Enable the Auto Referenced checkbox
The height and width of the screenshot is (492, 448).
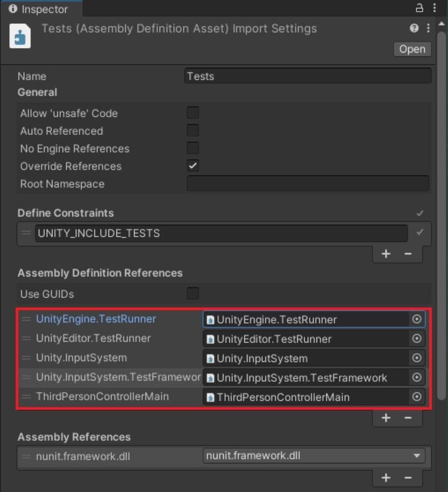pyautogui.click(x=192, y=130)
